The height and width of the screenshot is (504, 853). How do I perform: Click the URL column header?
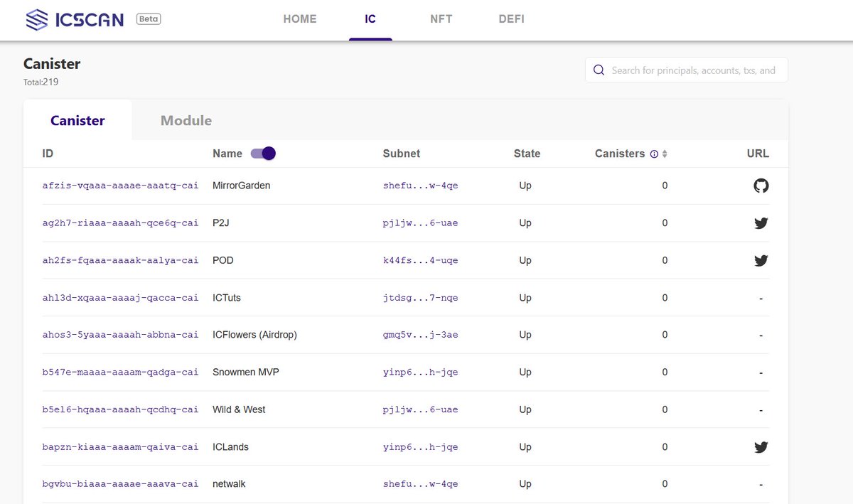758,154
